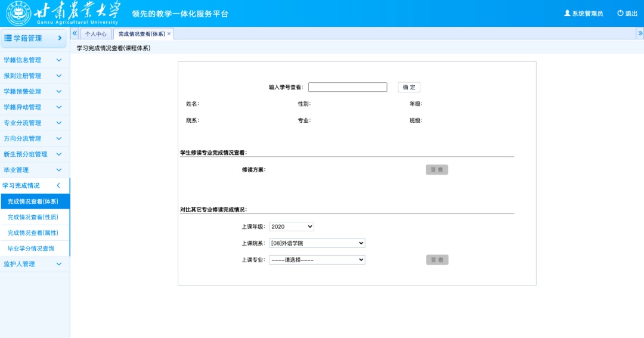This screenshot has width=644, height=338.
Task: Switch to the 个人中心 tab
Action: pyautogui.click(x=95, y=34)
